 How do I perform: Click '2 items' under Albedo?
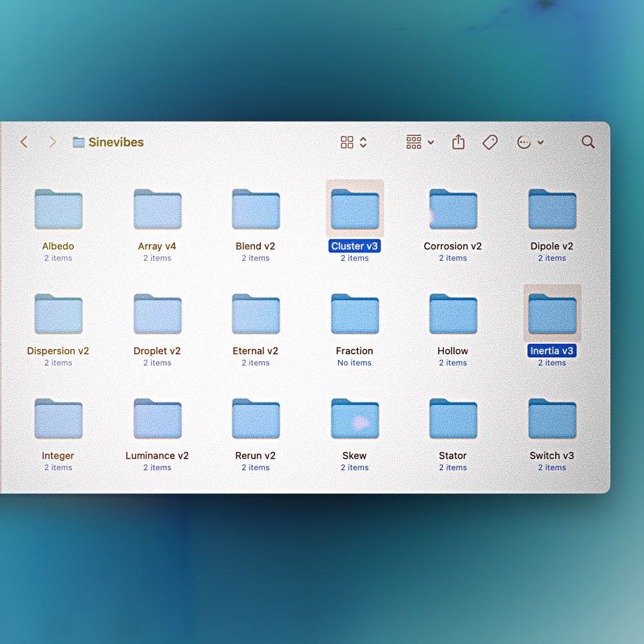58,258
